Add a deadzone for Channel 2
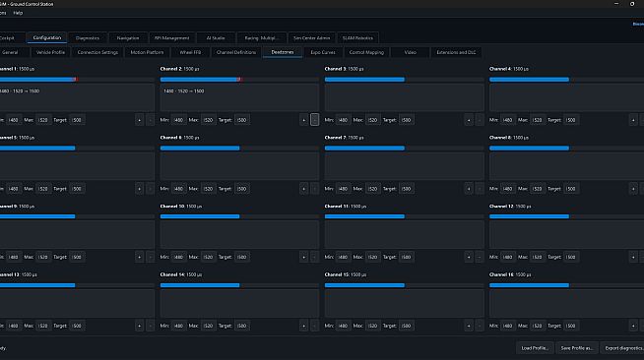Viewport: 644px width, 360px height. click(304, 120)
